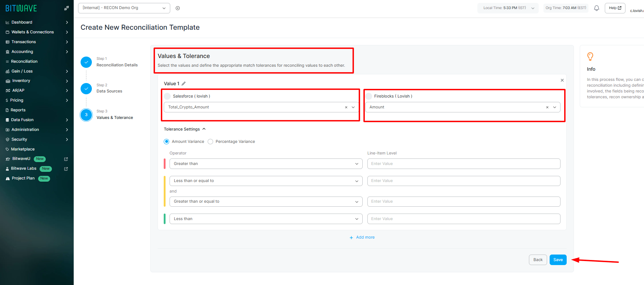Expand the Dashboard menu chevron
The image size is (644, 285).
pos(67,22)
